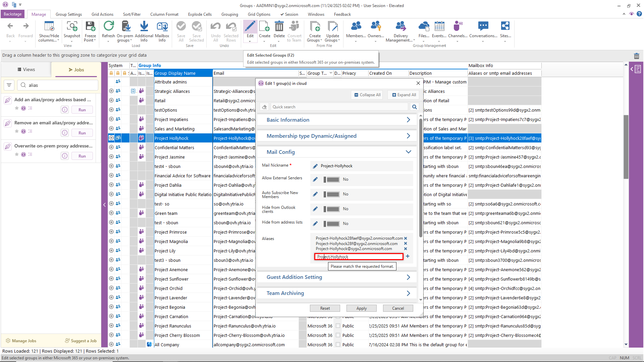Click the Freeze Point icon
Viewport: 644px width, 362px height.
[x=90, y=27]
